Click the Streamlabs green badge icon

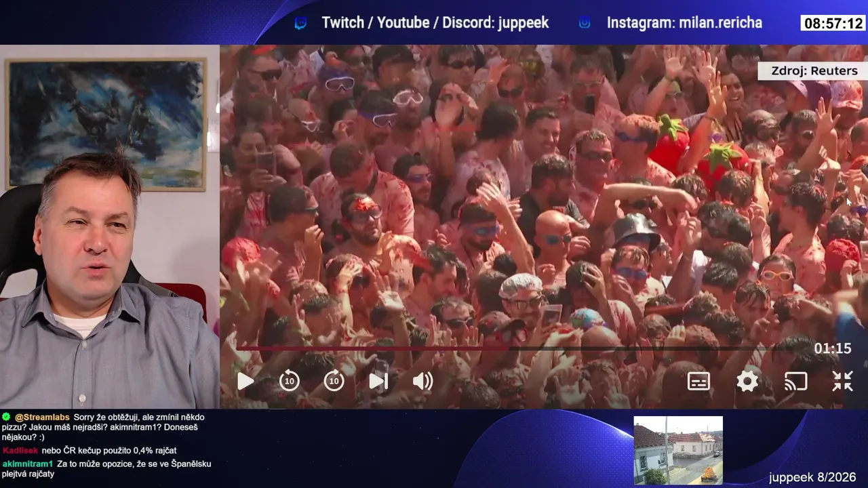(x=6, y=417)
